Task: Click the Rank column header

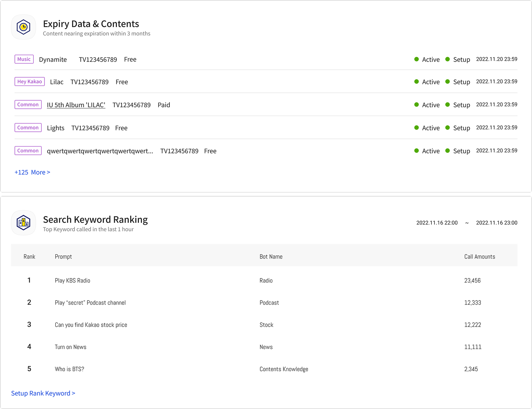Action: pos(29,257)
